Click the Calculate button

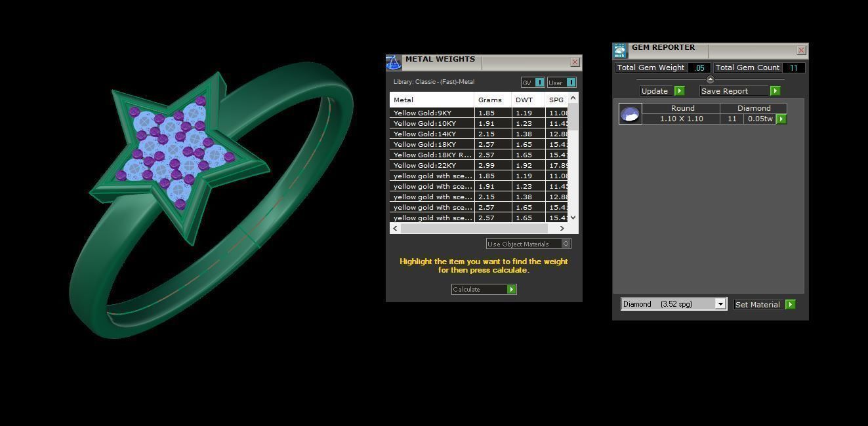click(478, 290)
